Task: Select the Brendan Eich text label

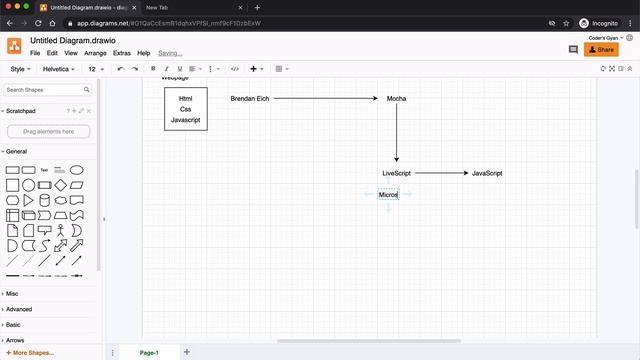Action: (250, 98)
